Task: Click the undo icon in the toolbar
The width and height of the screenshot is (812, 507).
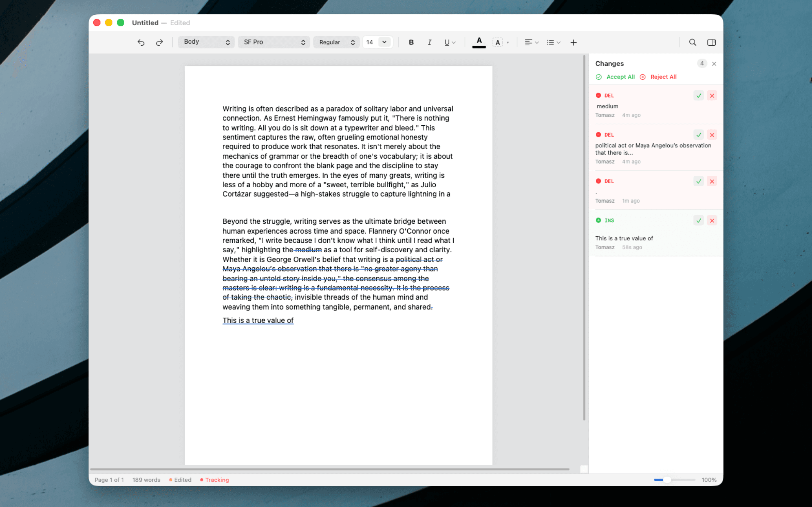Action: pos(141,42)
